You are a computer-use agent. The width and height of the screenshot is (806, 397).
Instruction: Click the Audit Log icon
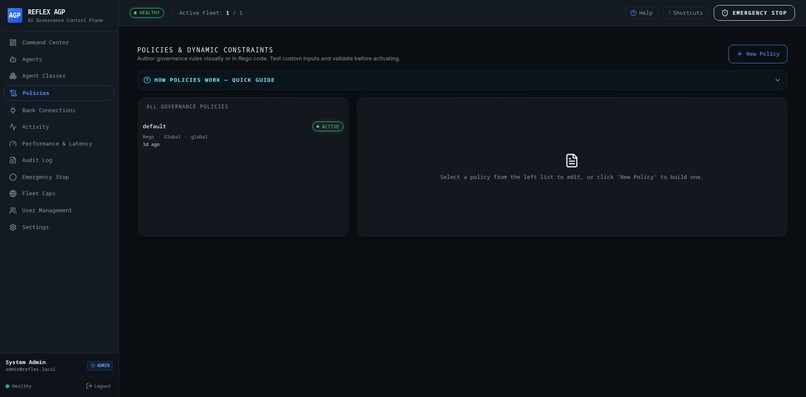click(x=13, y=160)
